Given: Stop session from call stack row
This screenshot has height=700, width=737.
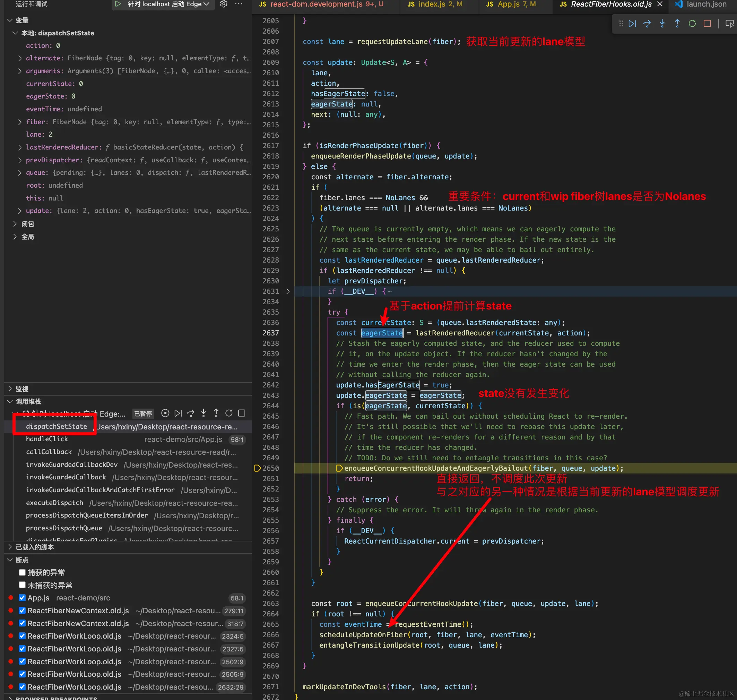Looking at the screenshot, I should pos(242,413).
